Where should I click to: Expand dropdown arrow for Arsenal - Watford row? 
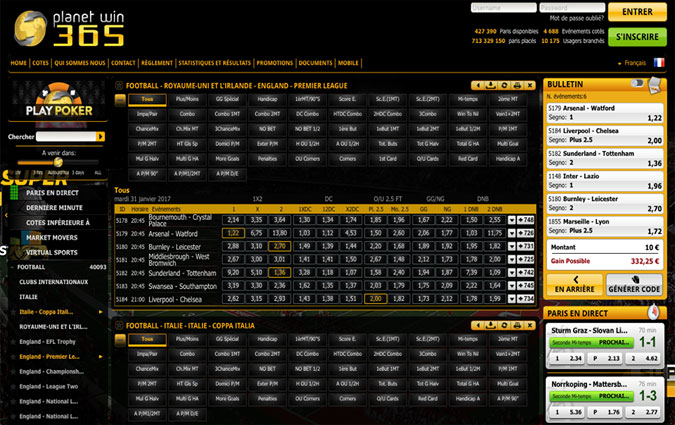pyautogui.click(x=511, y=233)
